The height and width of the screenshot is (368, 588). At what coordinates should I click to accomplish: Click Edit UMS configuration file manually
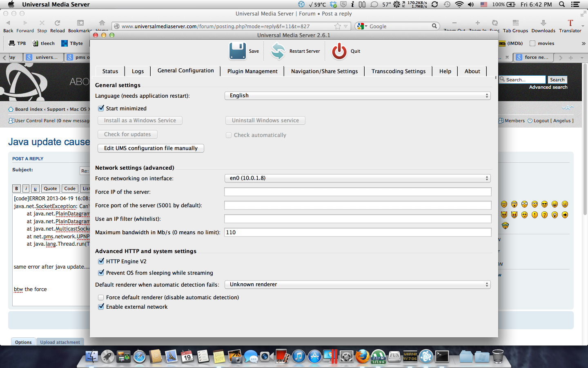tap(151, 148)
